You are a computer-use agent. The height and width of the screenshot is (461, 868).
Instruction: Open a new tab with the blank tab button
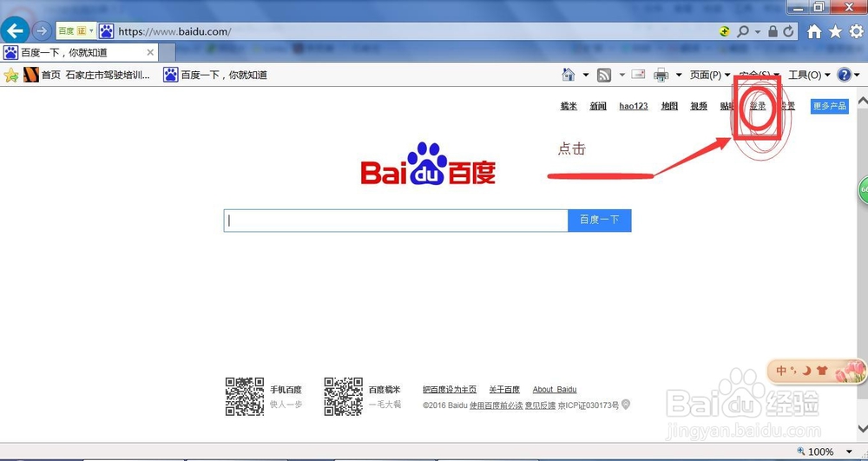tap(168, 53)
